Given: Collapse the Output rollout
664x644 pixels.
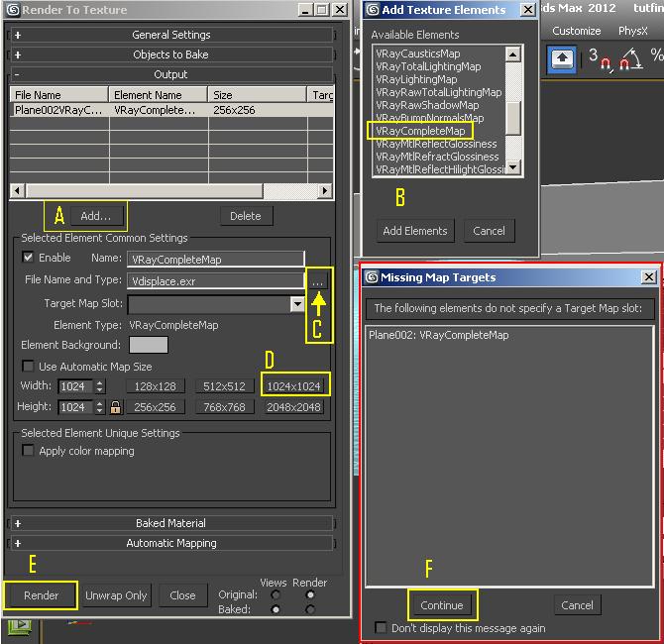Looking at the screenshot, I should (x=171, y=74).
